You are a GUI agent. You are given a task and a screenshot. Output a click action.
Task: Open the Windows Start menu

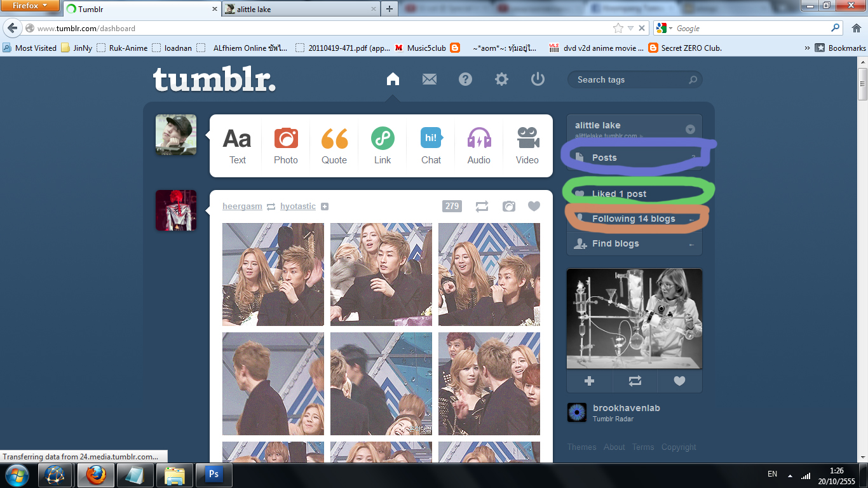pos(16,474)
